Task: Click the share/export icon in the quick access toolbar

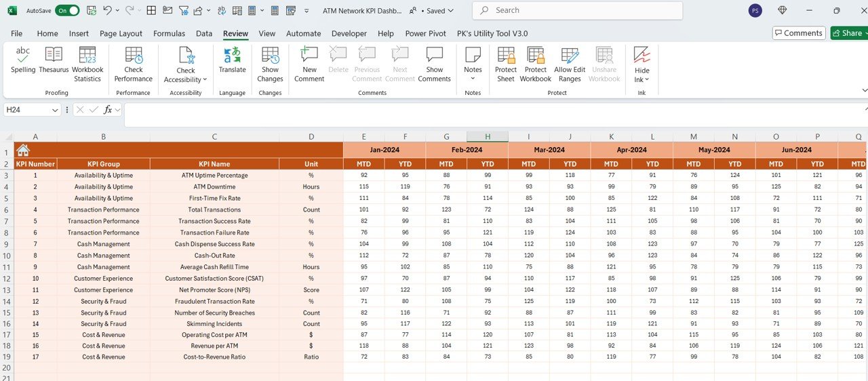Action: click(x=198, y=11)
